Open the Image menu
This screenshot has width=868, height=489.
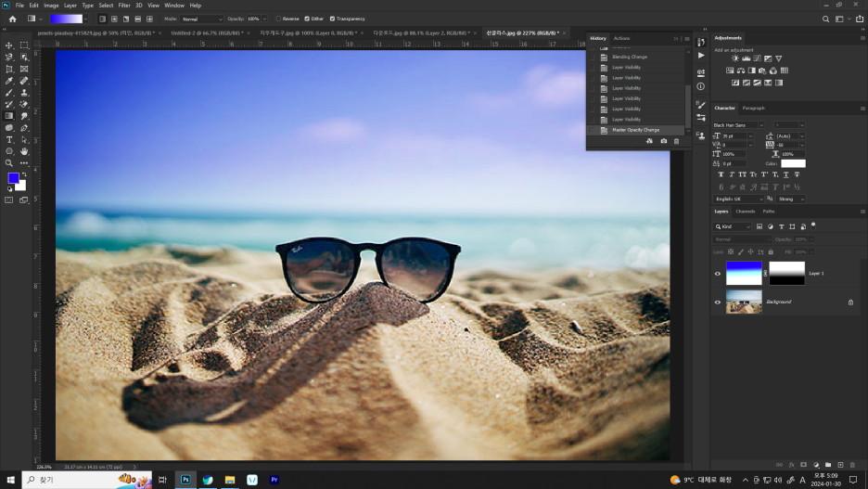pyautogui.click(x=51, y=6)
